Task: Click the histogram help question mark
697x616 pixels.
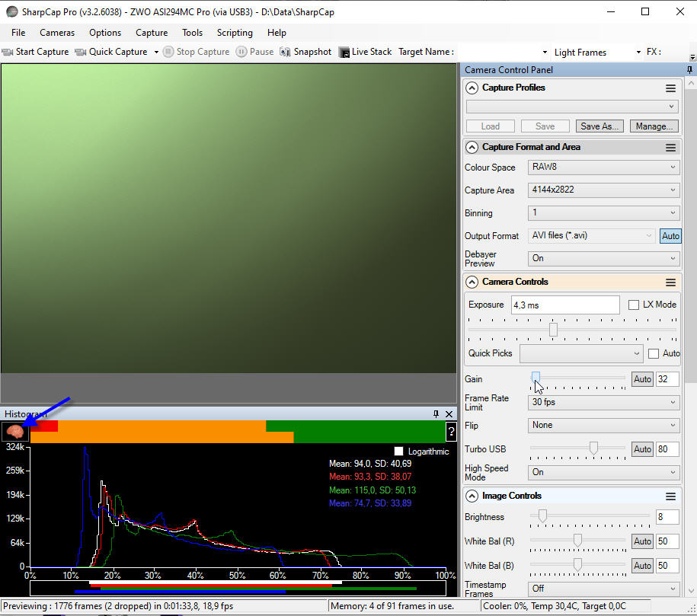Action: (x=451, y=432)
